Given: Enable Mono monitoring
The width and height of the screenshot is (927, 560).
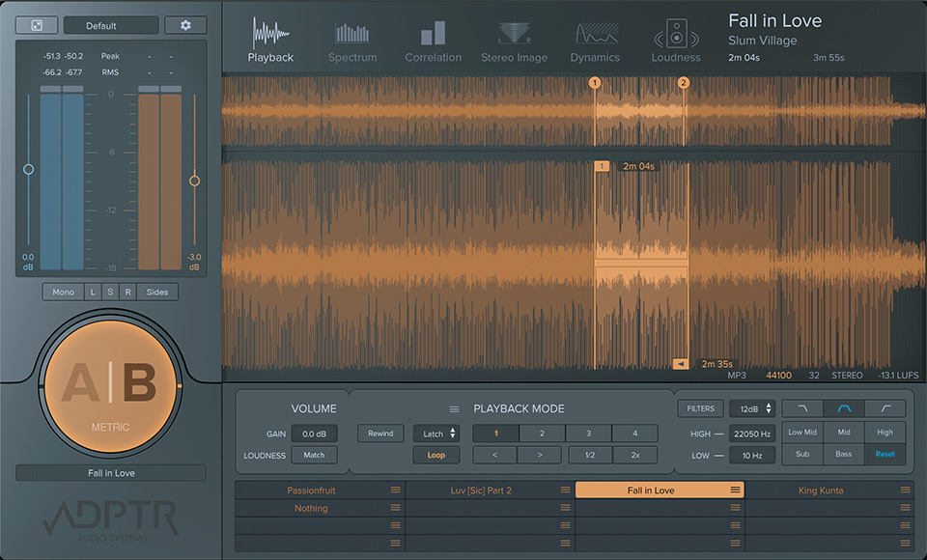Looking at the screenshot, I should coord(64,293).
